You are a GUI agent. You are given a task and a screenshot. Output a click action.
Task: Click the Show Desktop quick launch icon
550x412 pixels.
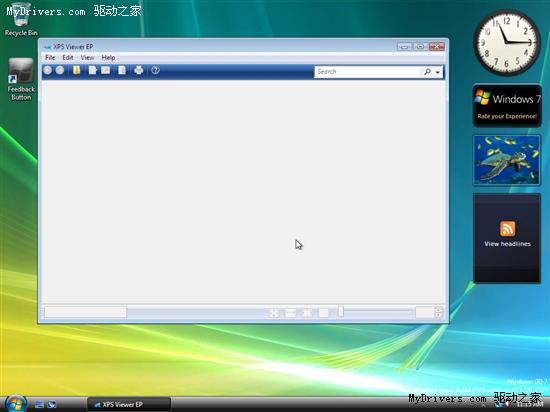tap(39, 405)
